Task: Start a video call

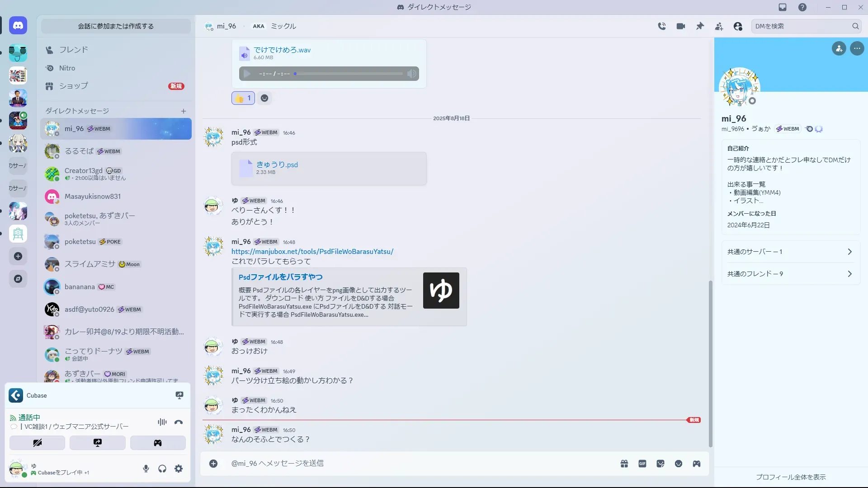Action: point(681,26)
